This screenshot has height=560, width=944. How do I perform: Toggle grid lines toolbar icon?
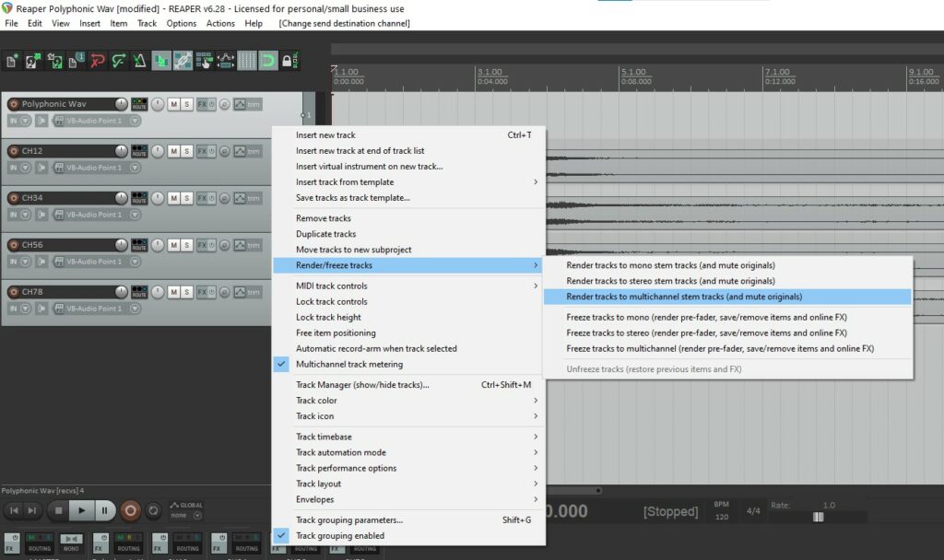pyautogui.click(x=247, y=61)
